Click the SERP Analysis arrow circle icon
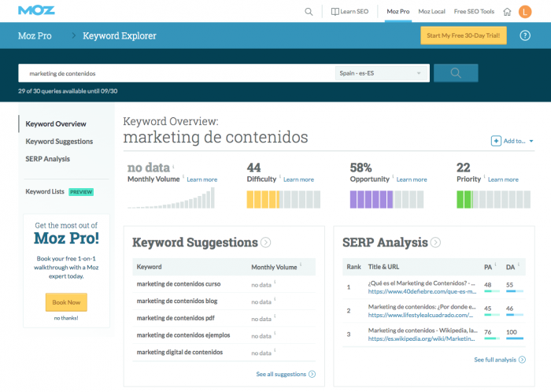Image resolution: width=551 pixels, height=392 pixels. [435, 242]
